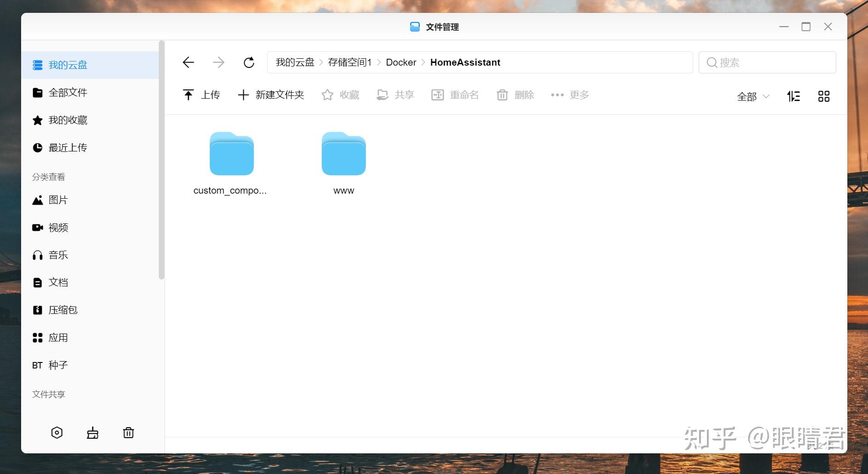Switch to list view layout
The image size is (868, 474).
[x=793, y=96]
